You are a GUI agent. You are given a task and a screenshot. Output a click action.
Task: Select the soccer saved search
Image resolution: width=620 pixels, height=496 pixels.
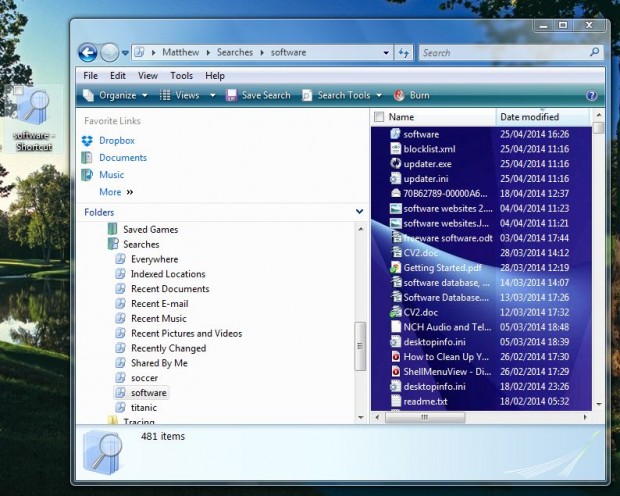coord(144,378)
